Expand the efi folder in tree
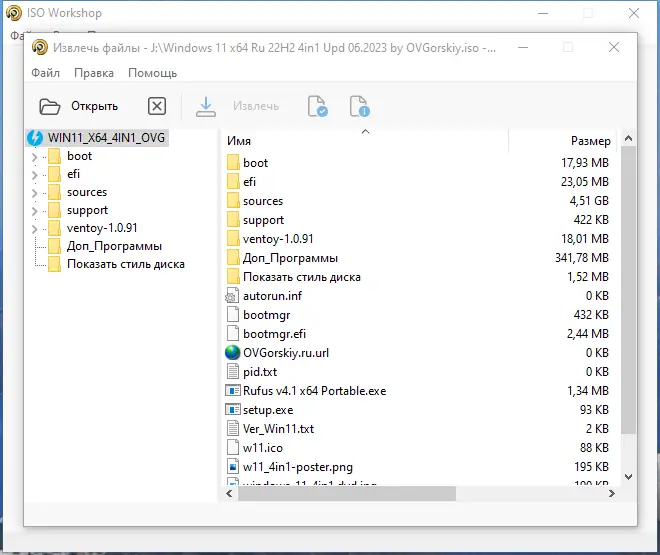Viewport: 660px width, 555px height. click(x=35, y=175)
